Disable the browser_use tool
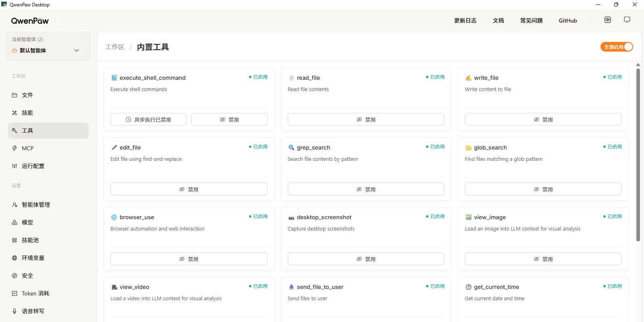 coord(189,259)
